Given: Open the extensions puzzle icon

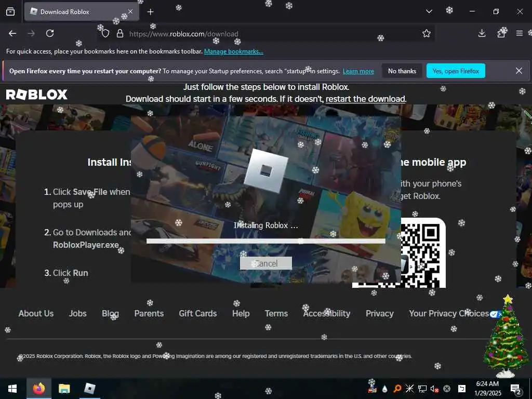Looking at the screenshot, I should 501,33.
